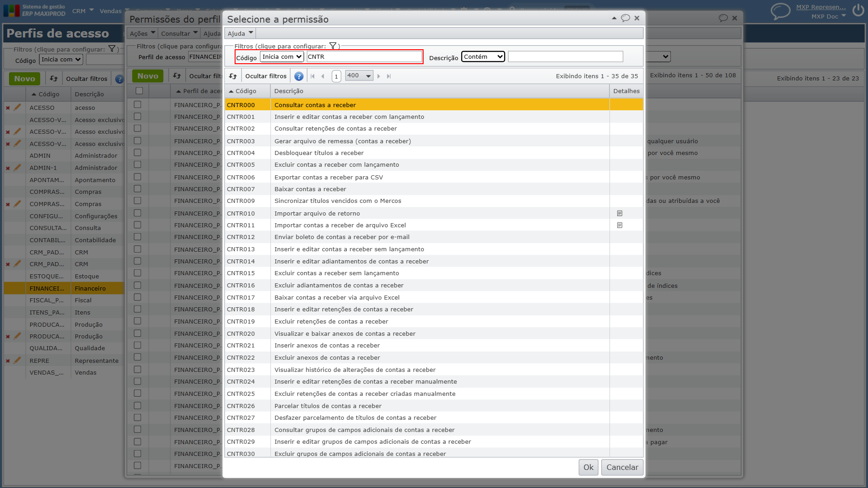Toggle select-all checkbox in Permissões do perfil header
This screenshot has height=488, width=868.
(139, 91)
